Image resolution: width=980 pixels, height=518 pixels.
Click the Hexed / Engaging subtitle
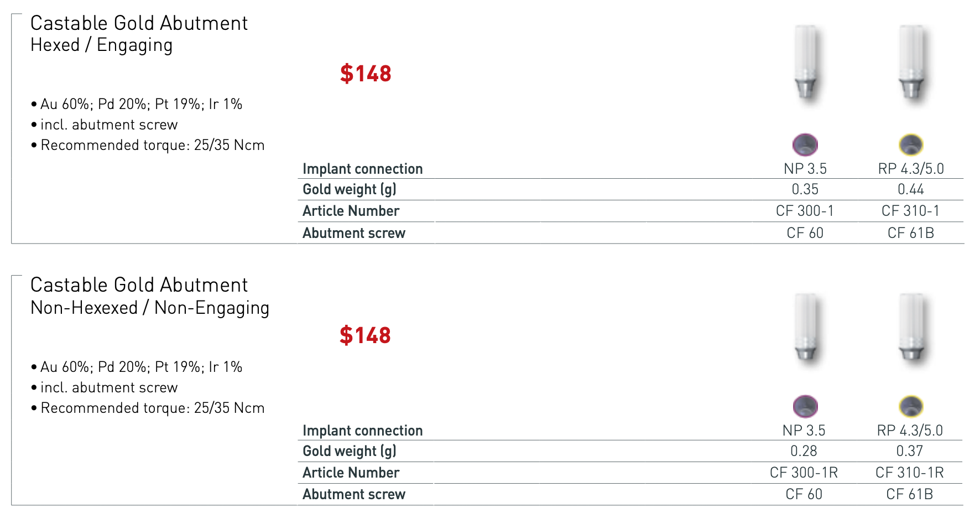101,45
